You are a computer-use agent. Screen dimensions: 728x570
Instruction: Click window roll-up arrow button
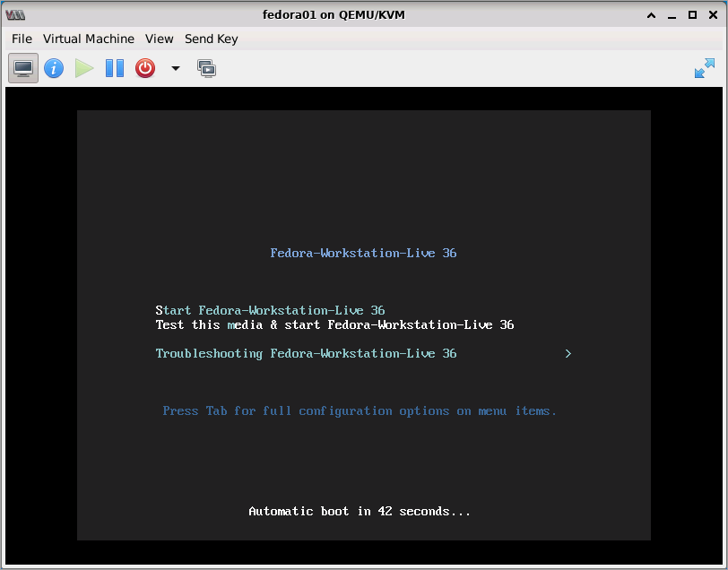click(x=652, y=15)
